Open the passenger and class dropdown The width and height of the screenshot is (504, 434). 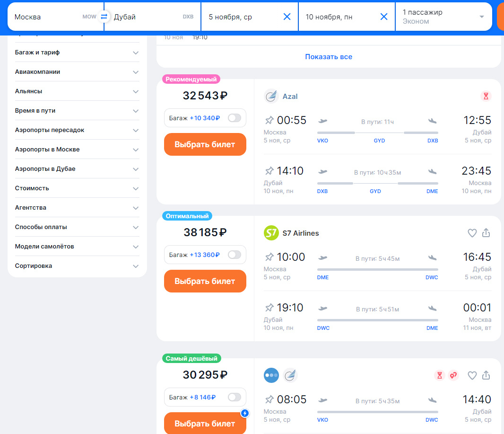pyautogui.click(x=443, y=17)
